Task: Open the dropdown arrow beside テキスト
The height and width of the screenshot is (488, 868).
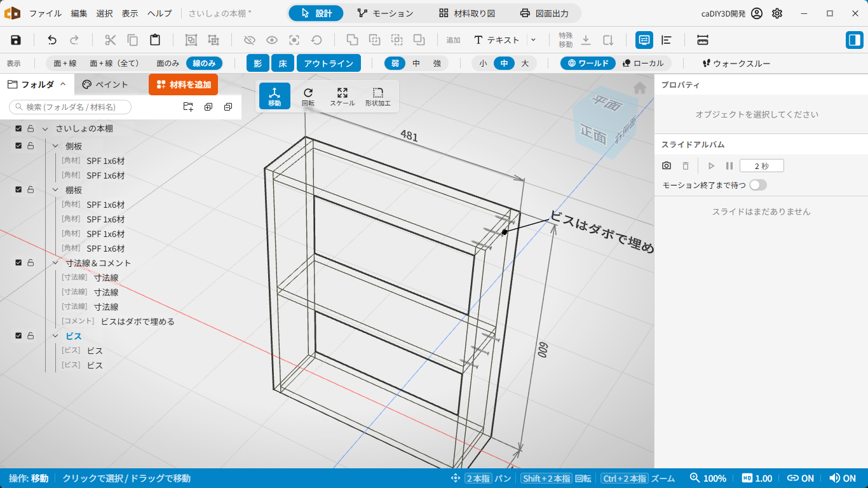Action: tap(533, 40)
